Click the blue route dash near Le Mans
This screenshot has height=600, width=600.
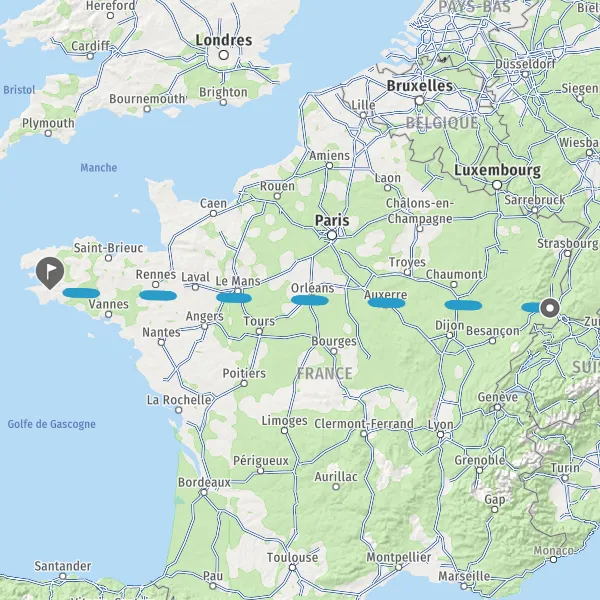pos(234,298)
